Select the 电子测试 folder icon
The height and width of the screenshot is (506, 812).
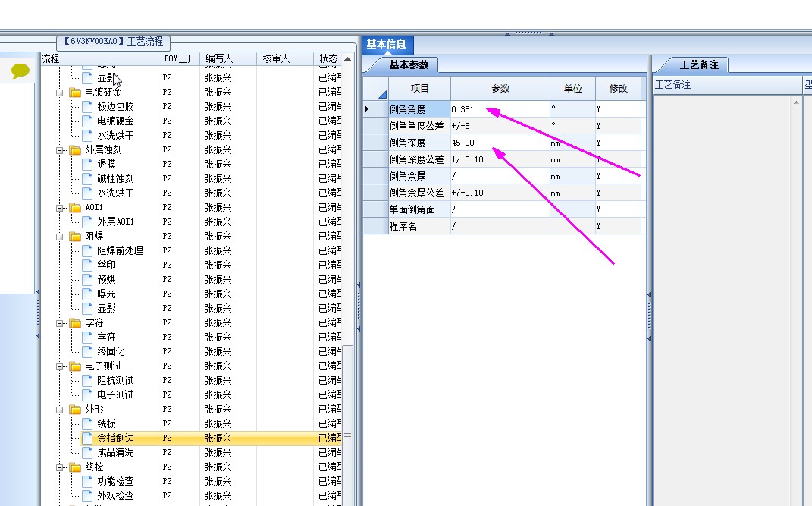75,366
